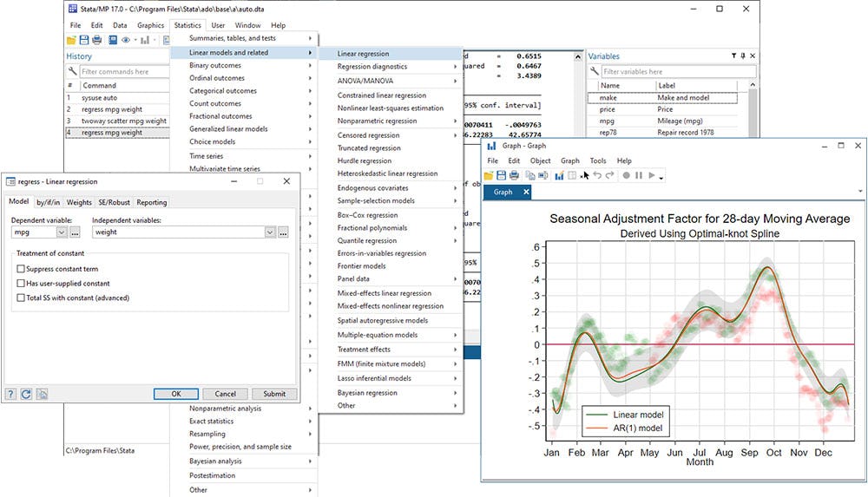Enable Suppress constant term checkbox
The width and height of the screenshot is (868, 497).
point(21,269)
